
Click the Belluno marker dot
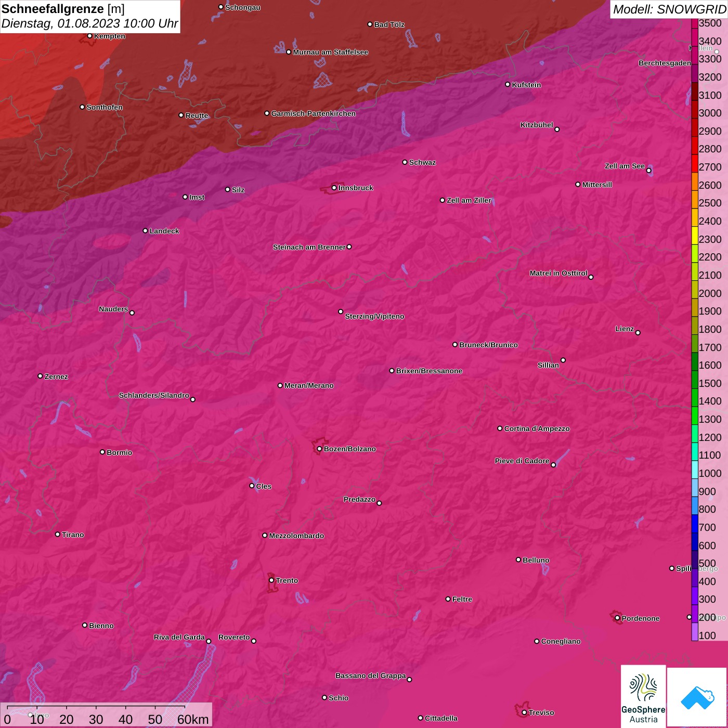[x=518, y=560]
